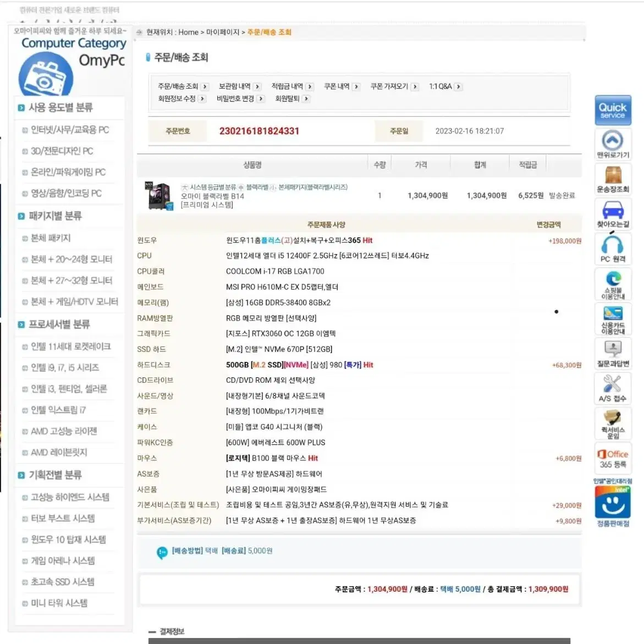Open the 온라인/파워게이밍 PC category
Viewport: 644px width, 644px height.
pyautogui.click(x=68, y=172)
